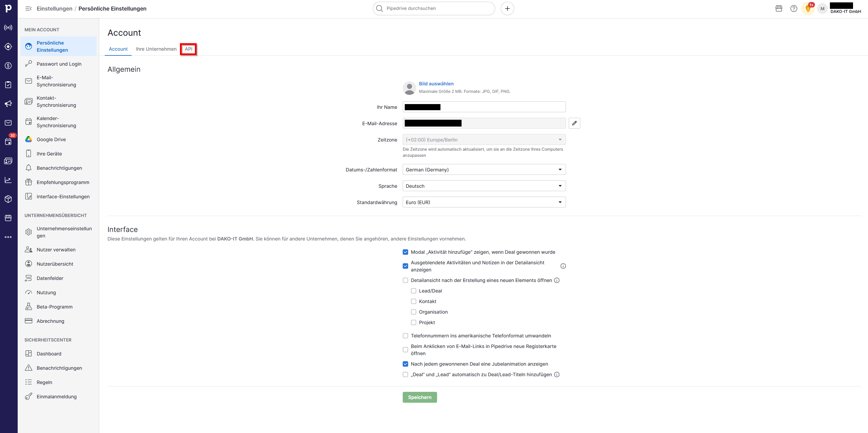Show info for Deal/Lead titles option

557,374
